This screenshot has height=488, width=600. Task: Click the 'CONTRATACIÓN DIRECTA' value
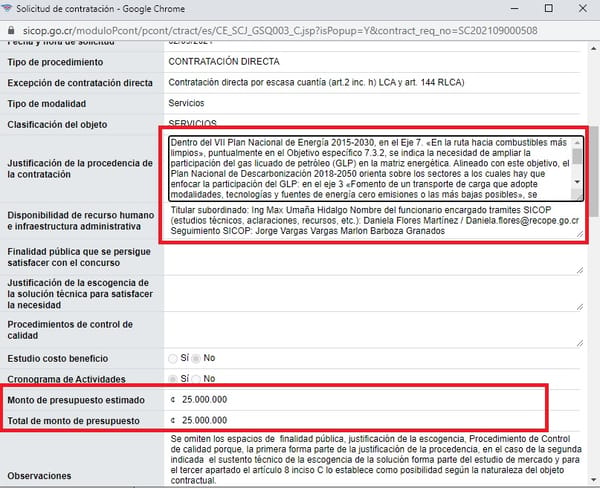pyautogui.click(x=224, y=62)
